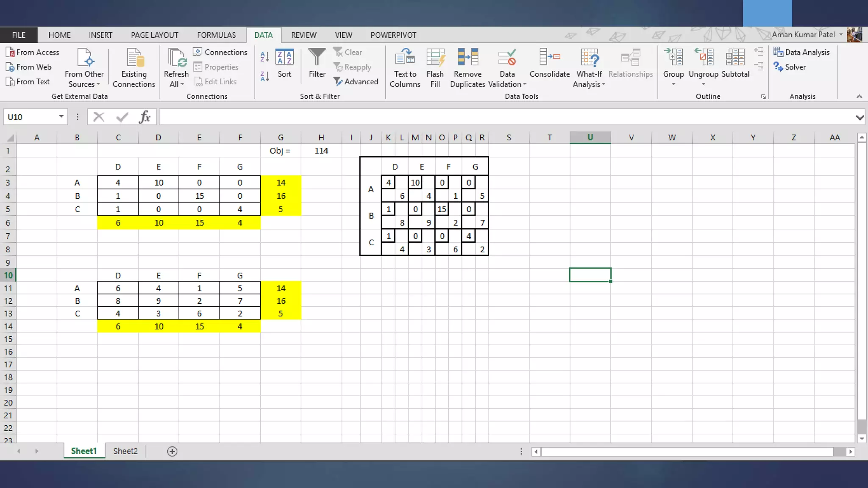Click the Flash Fill icon
868x488 pixels.
pyautogui.click(x=435, y=58)
